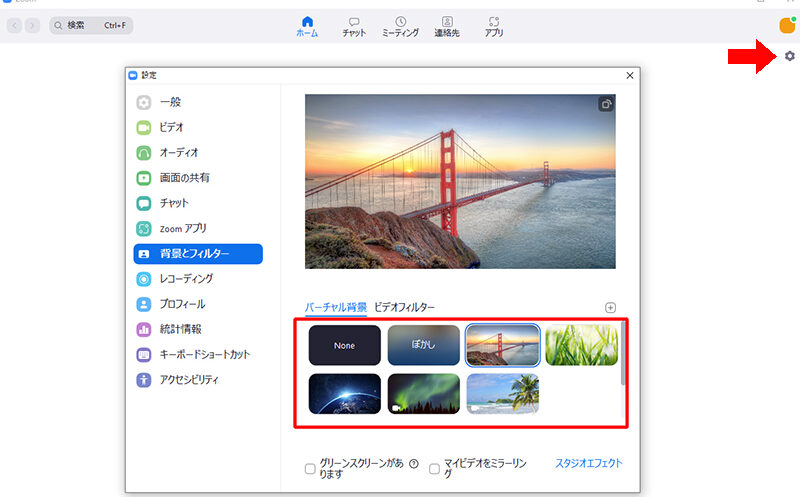The width and height of the screenshot is (800, 497).
Task: Open the チャット tab in top navigation
Action: pyautogui.click(x=354, y=27)
